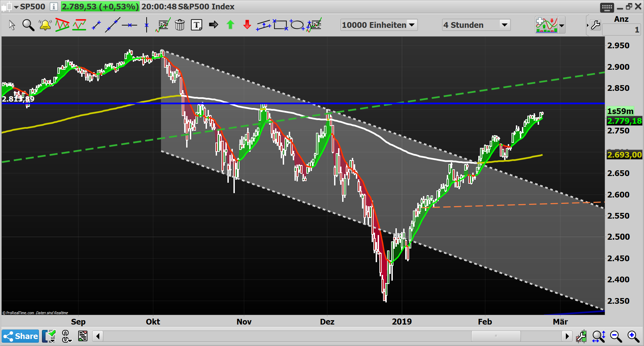
Task: Click the green price change label 2.789,53
Action: (x=100, y=7)
